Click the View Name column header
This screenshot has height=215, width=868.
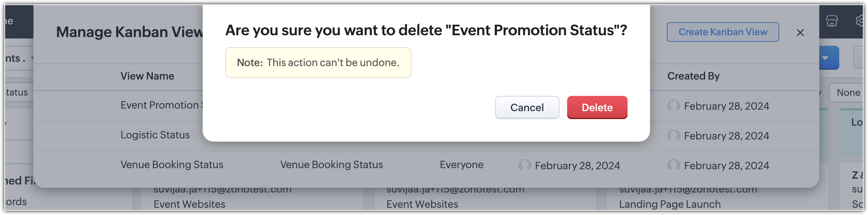pyautogui.click(x=147, y=76)
